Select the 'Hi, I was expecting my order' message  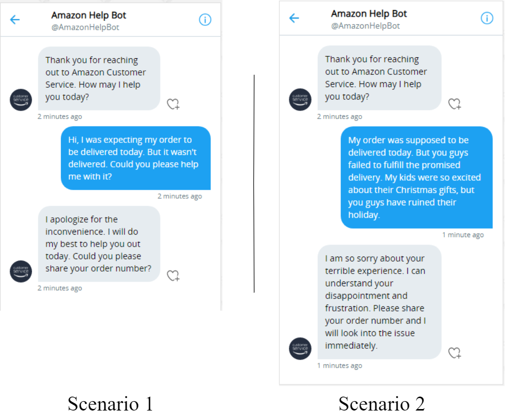135,158
